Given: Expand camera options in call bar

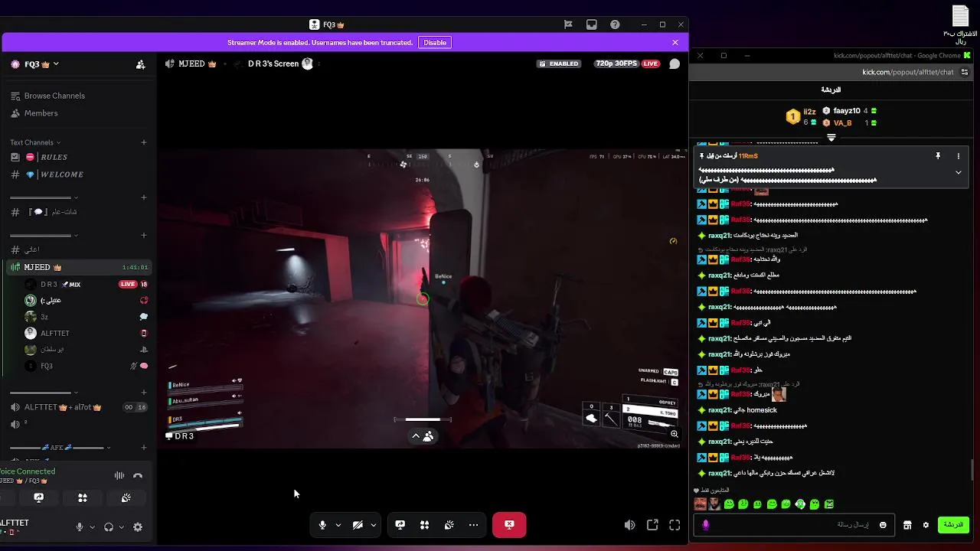Looking at the screenshot, I should [373, 525].
